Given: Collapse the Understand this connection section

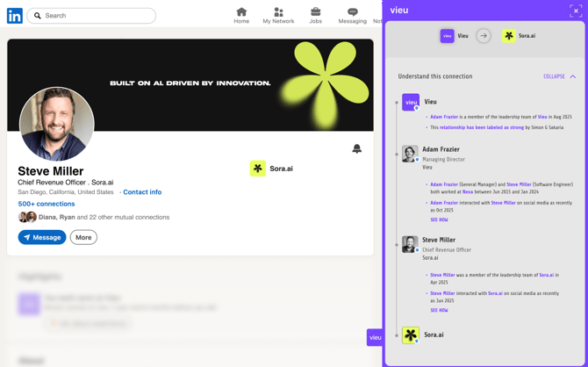Looking at the screenshot, I should click(554, 76).
